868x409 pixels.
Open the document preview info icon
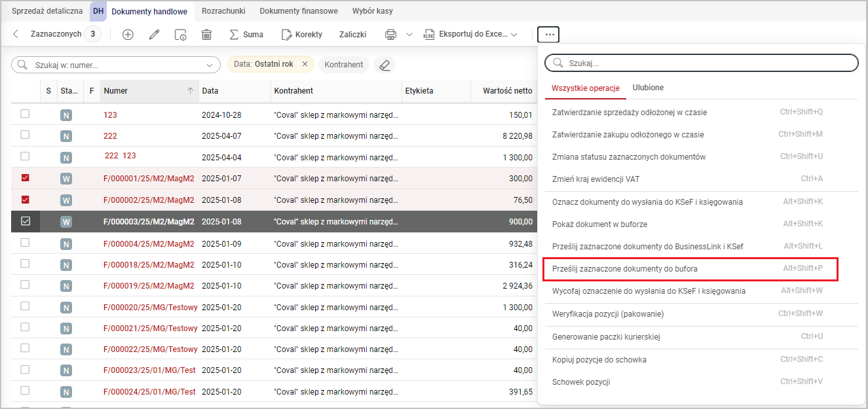click(180, 35)
